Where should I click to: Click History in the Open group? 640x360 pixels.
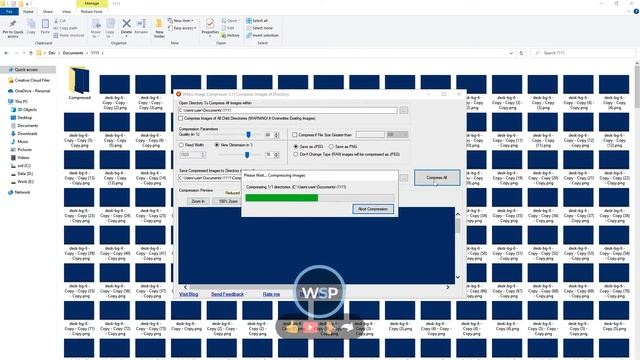[x=231, y=36]
